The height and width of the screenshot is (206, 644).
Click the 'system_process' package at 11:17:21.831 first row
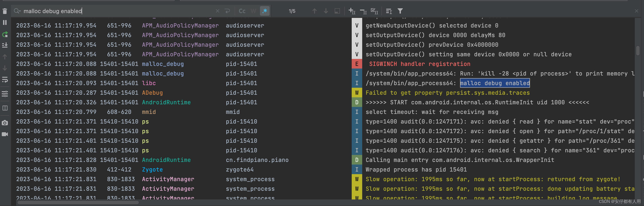[x=250, y=179]
